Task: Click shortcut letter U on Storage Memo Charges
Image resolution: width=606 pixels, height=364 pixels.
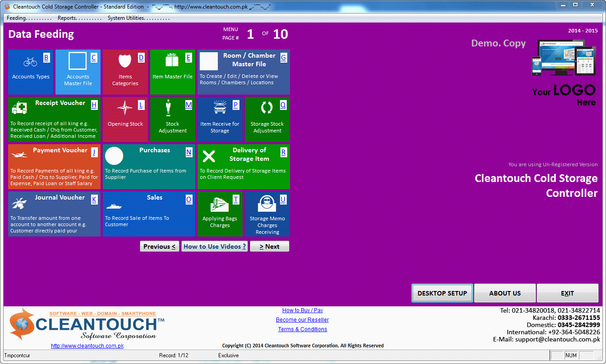Action: (283, 200)
